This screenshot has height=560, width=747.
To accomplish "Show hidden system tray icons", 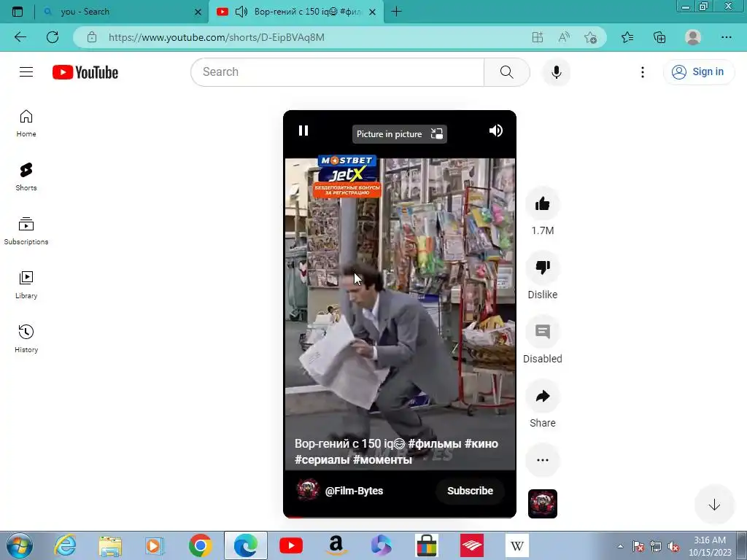I will click(x=620, y=546).
